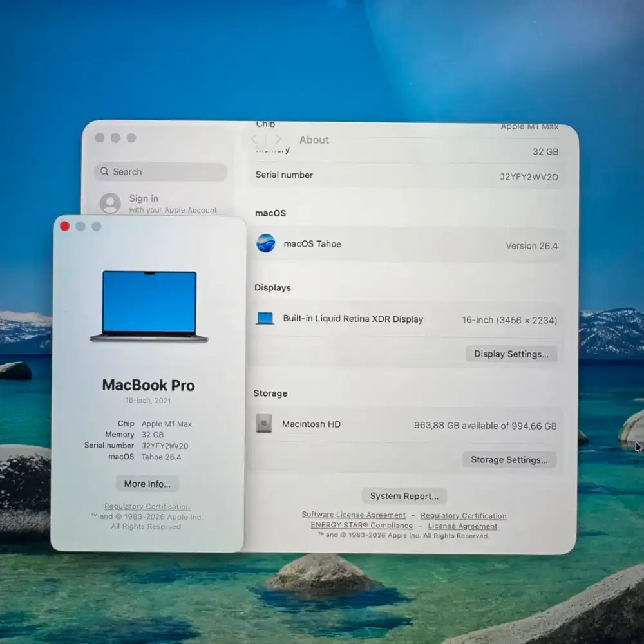Click the Serial number row in System Settings
644x644 pixels.
(x=406, y=176)
